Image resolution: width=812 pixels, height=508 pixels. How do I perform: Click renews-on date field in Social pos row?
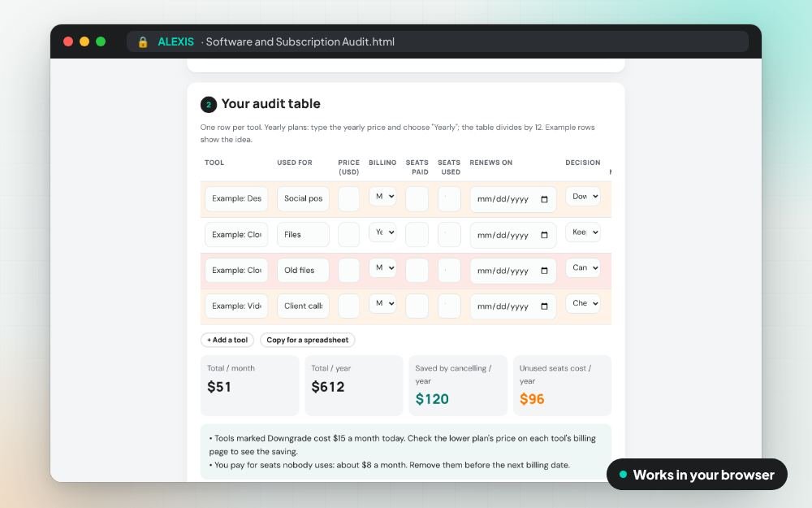pyautogui.click(x=513, y=200)
